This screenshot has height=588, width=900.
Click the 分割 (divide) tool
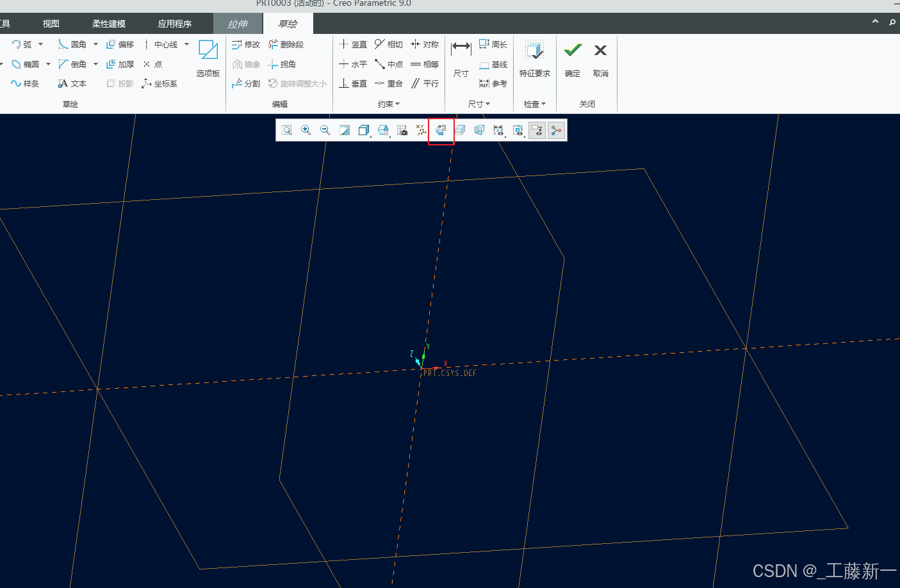246,83
